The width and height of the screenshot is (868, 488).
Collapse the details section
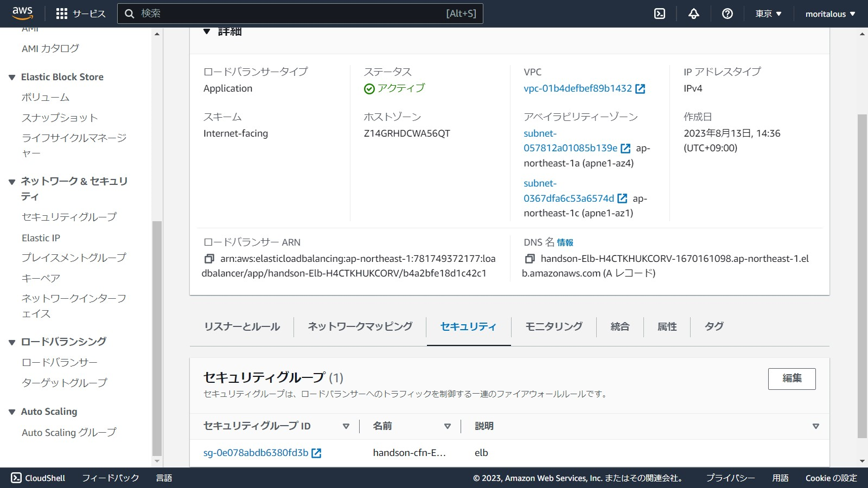[x=207, y=31]
